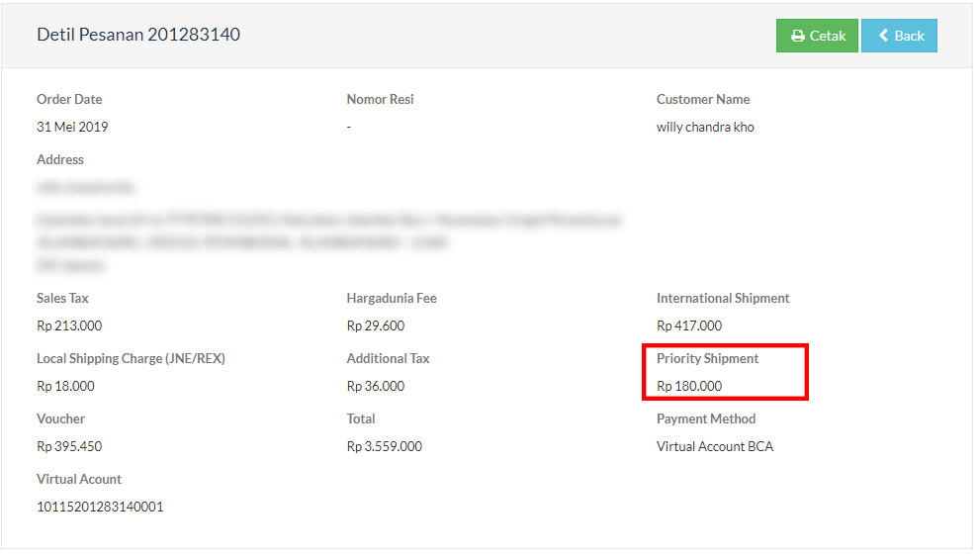
Task: Click Local Shipping Charge (JNE/REX) label
Action: tap(131, 358)
